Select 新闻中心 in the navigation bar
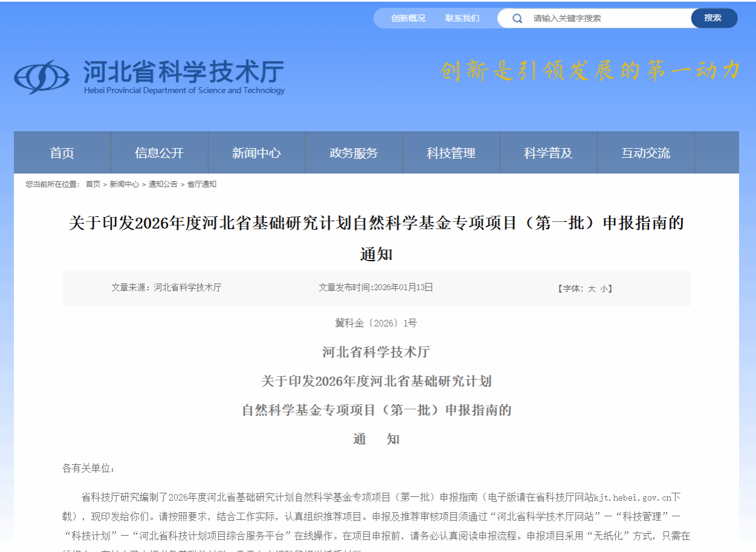The height and width of the screenshot is (552, 756). click(256, 153)
